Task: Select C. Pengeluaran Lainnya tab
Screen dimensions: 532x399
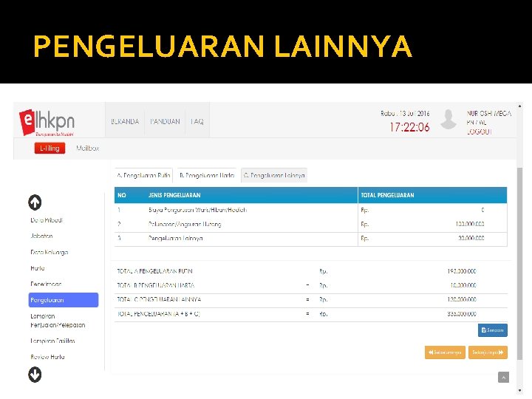Action: point(274,175)
